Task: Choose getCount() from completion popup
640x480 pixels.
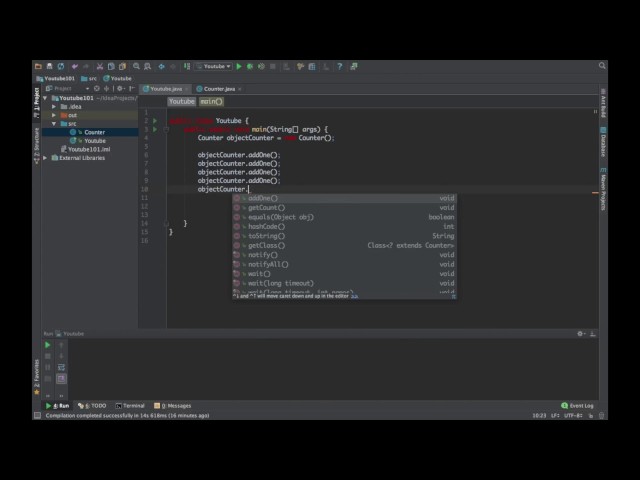Action: 344,208
